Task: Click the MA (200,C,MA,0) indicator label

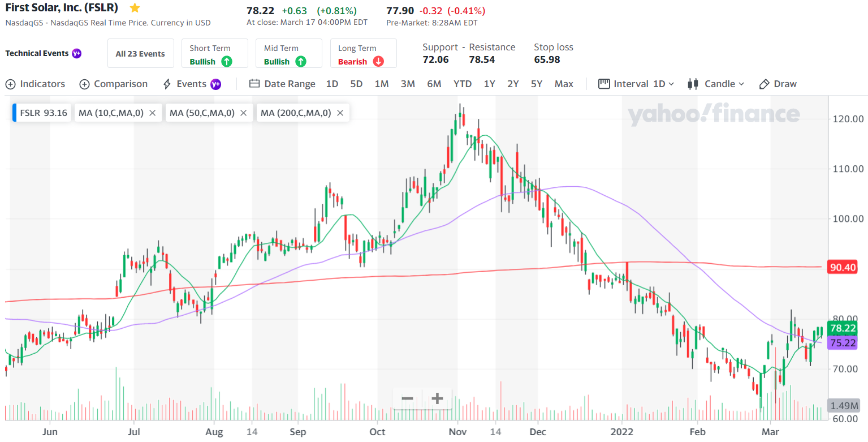Action: click(x=296, y=113)
